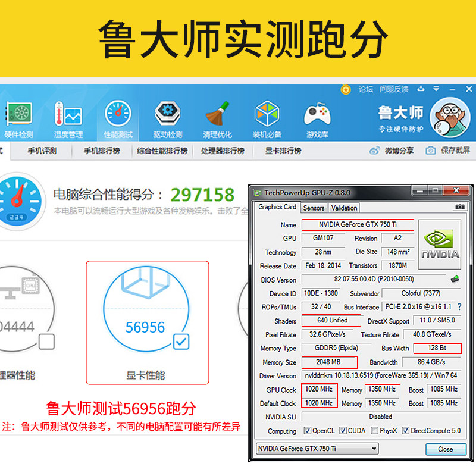This screenshot has height=476, width=476.
Task: Toggle the PhysX checkbox
Action: pos(375,430)
